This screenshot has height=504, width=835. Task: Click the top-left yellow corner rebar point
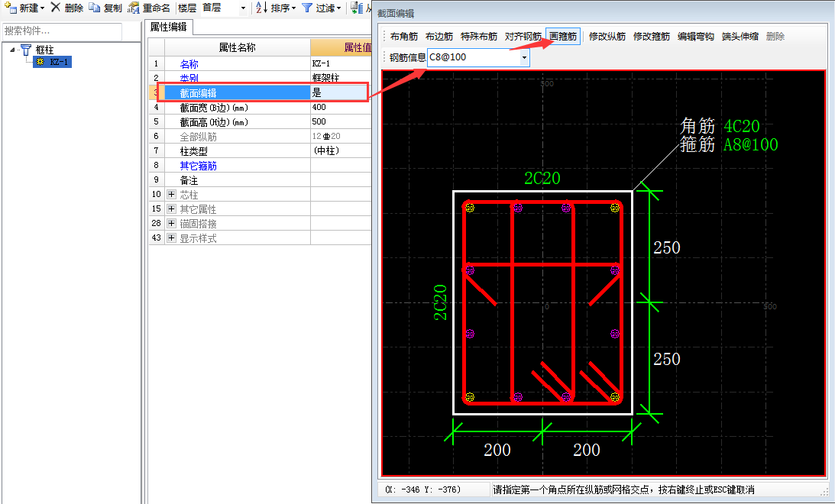(470, 208)
